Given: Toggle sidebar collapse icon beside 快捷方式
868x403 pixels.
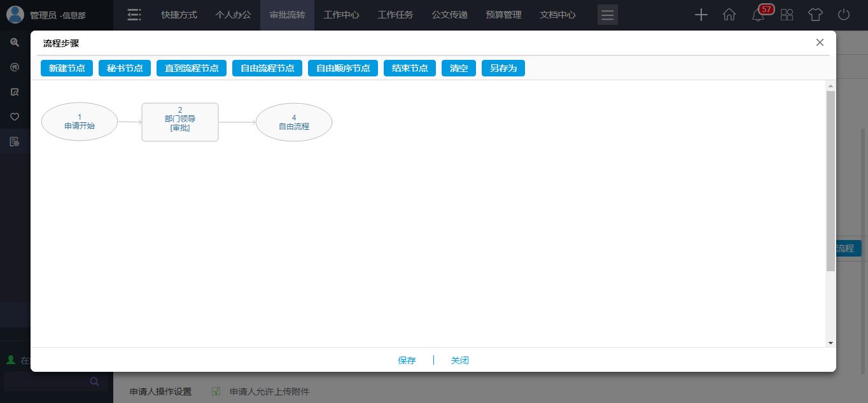Looking at the screenshot, I should (x=134, y=15).
